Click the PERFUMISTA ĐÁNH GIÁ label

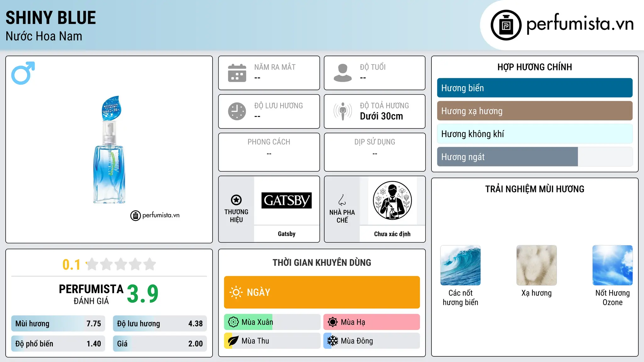(91, 294)
